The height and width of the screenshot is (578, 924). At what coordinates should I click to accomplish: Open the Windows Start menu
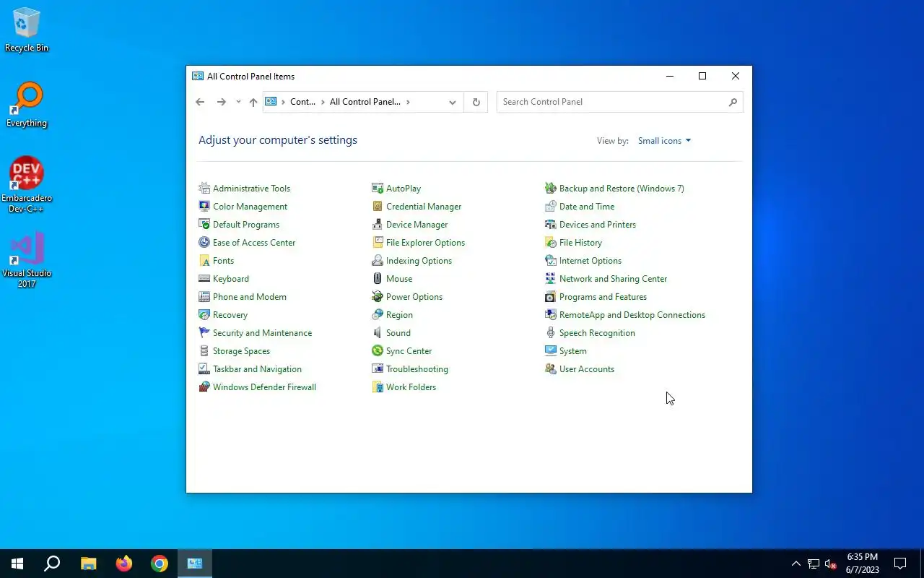(17, 564)
